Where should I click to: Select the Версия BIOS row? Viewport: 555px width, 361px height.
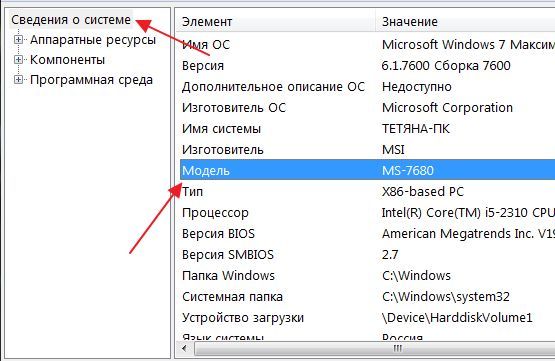(367, 234)
